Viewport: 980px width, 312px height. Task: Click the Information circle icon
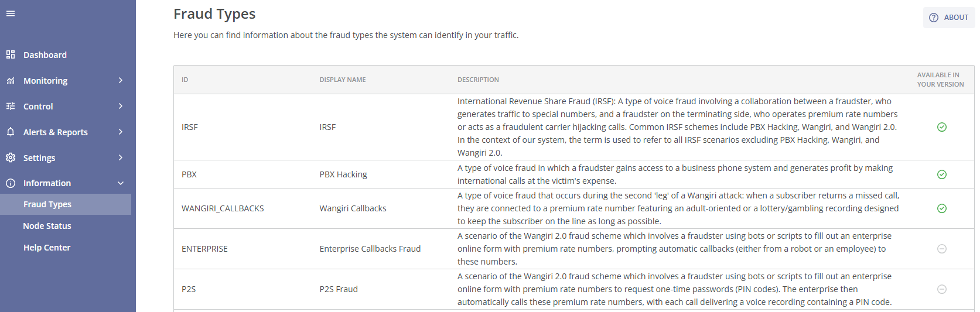click(x=11, y=183)
